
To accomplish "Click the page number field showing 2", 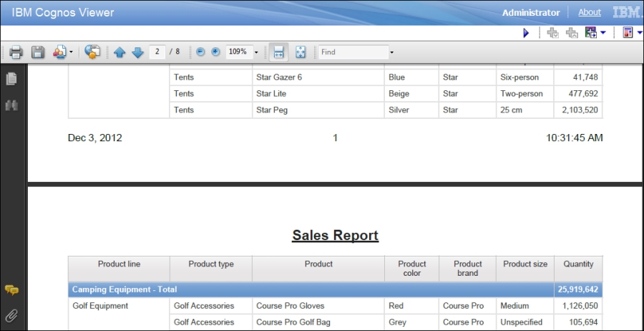I will pyautogui.click(x=157, y=52).
